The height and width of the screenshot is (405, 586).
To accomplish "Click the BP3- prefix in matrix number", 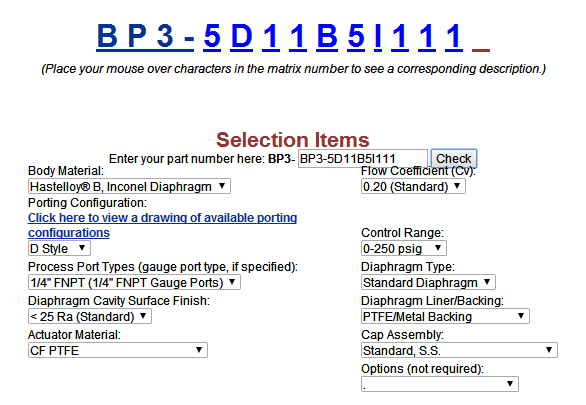I will pos(145,37).
